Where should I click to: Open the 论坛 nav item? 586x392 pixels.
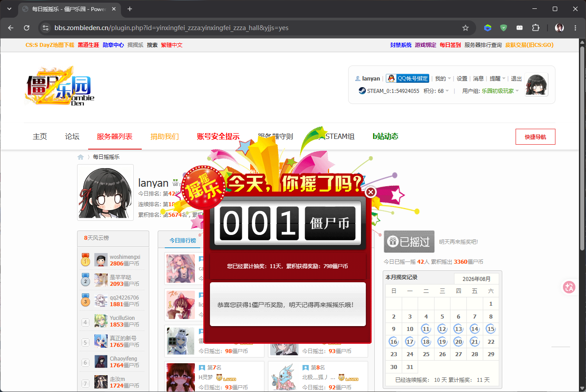click(72, 136)
